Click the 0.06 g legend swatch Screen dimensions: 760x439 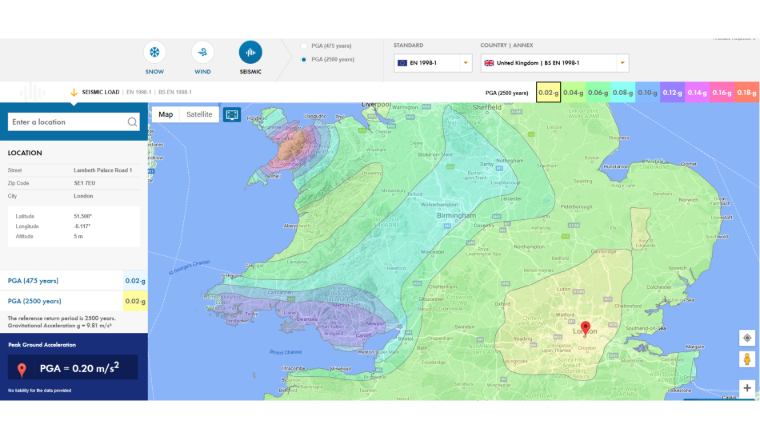pos(598,92)
